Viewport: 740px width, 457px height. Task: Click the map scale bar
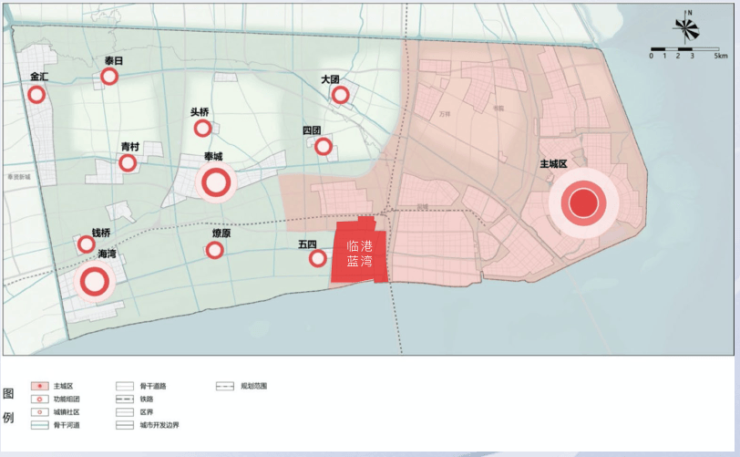[685, 49]
